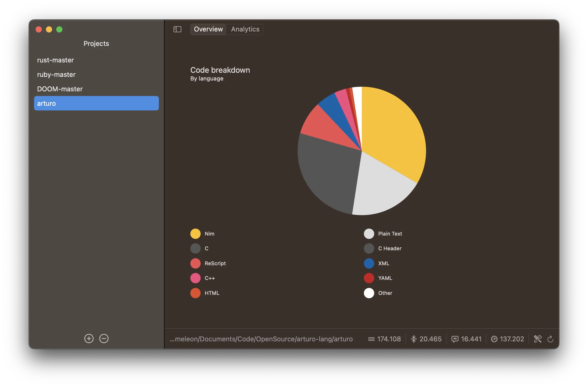588x387 pixels.
Task: Click the total lines icon in the status bar
Action: click(x=371, y=339)
